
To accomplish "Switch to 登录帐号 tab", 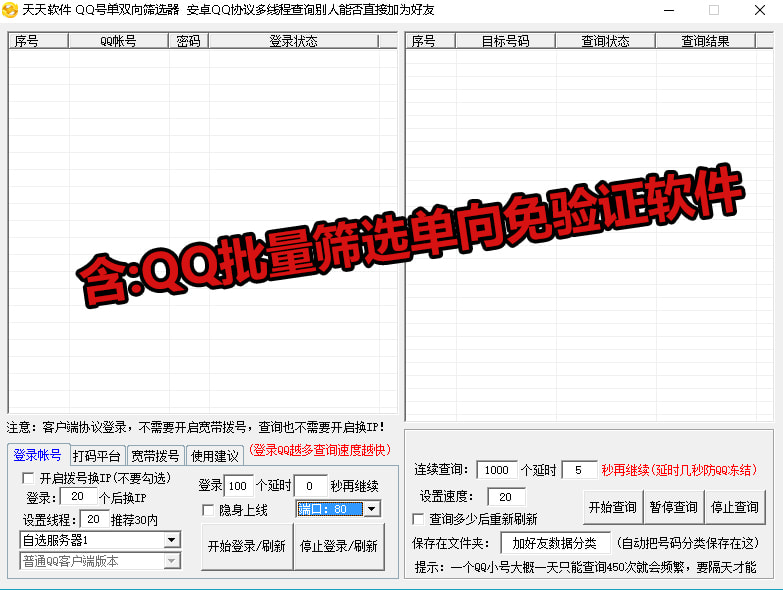I will (x=38, y=455).
